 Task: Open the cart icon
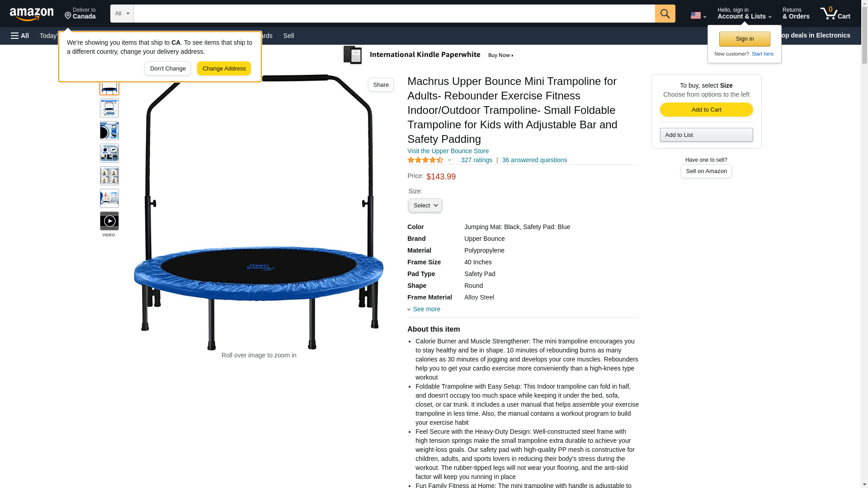pos(835,13)
